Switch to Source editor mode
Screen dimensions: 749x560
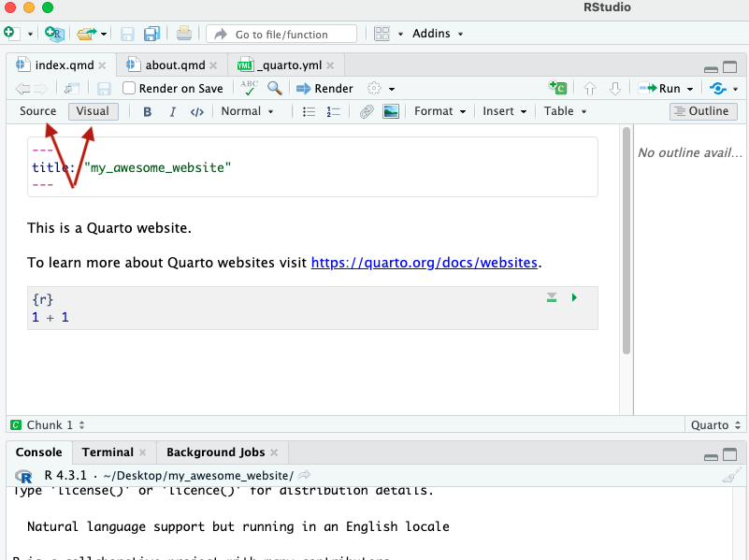pos(38,111)
